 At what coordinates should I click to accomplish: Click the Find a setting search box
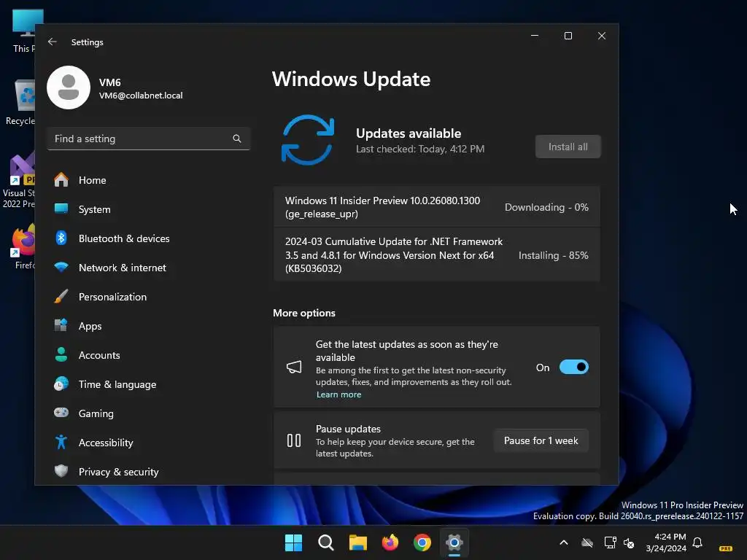149,139
